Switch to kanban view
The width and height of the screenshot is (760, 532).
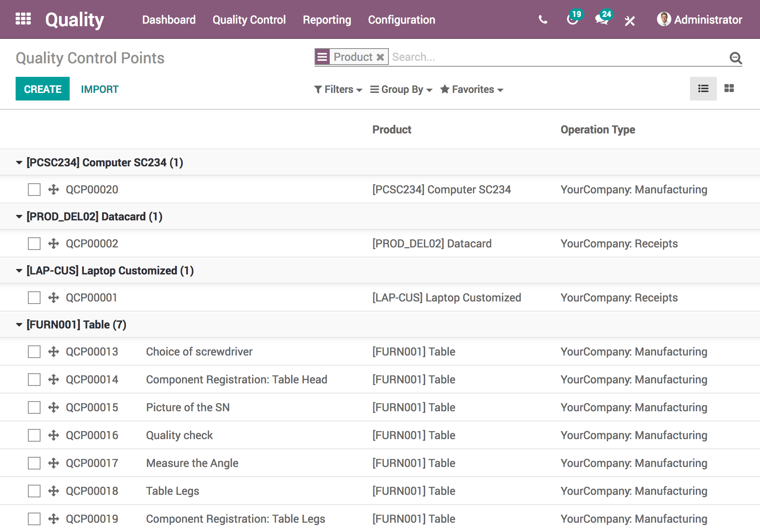pyautogui.click(x=729, y=89)
